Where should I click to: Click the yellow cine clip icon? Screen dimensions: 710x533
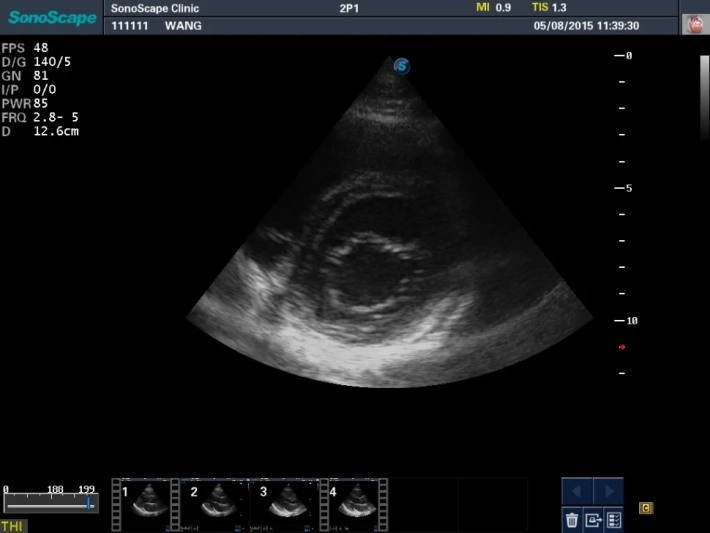point(646,508)
